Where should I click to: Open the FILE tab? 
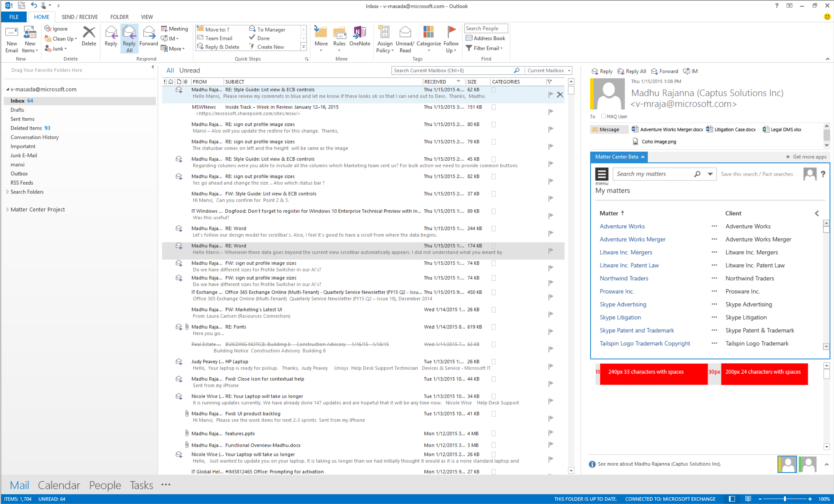tap(14, 17)
